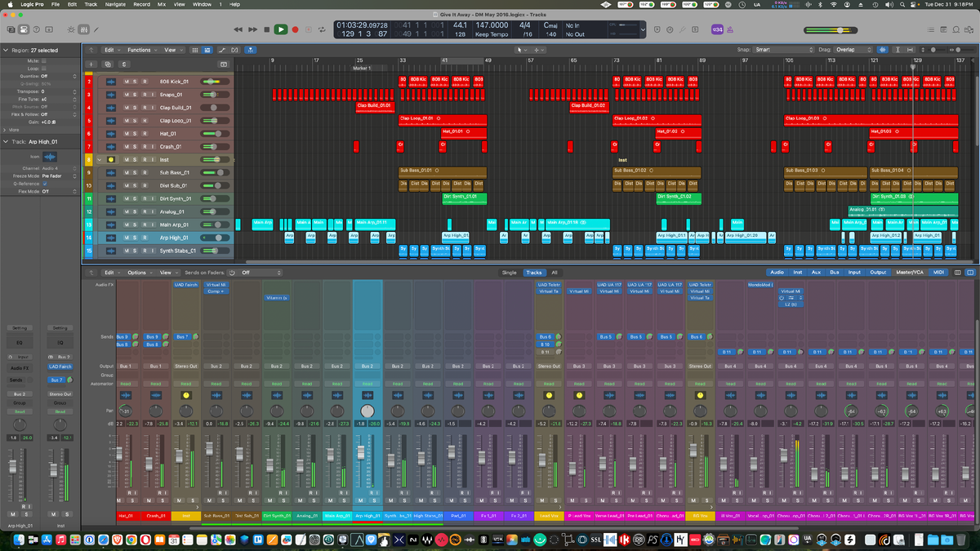
Task: Open the Snap Smart dropdown
Action: coord(784,50)
